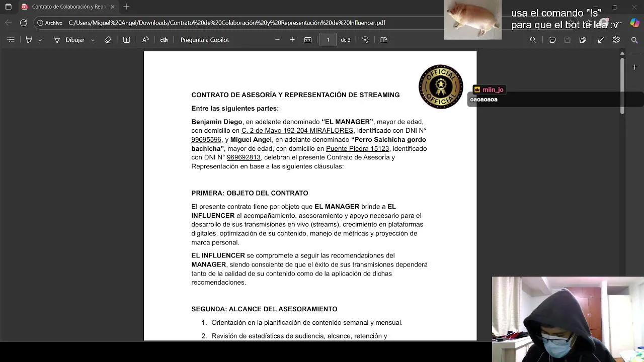
Task: Select the Dibujar draw tool
Action: click(x=69, y=40)
